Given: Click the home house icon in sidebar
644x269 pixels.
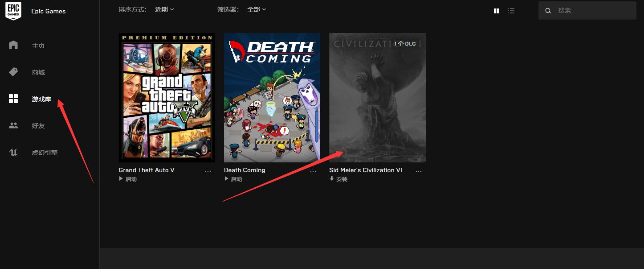Looking at the screenshot, I should (x=13, y=45).
